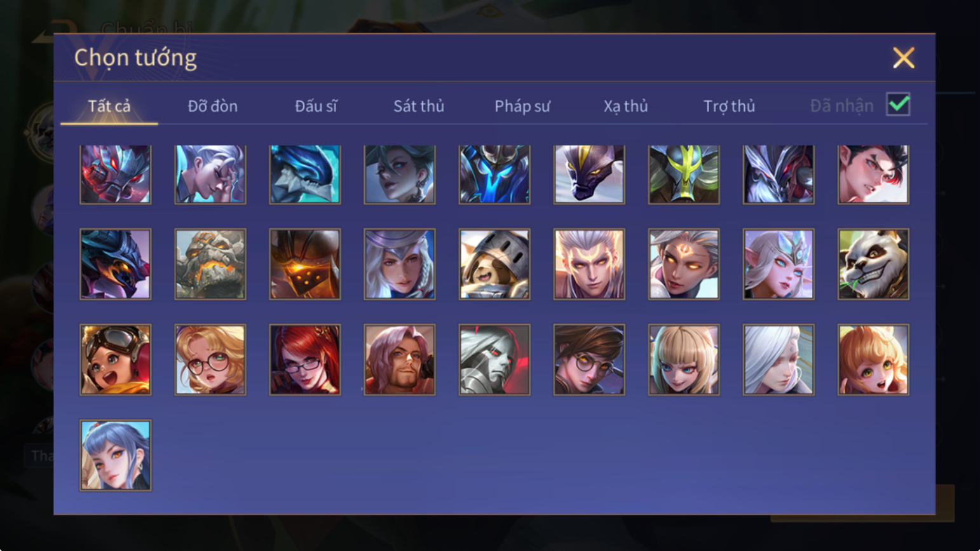The width and height of the screenshot is (980, 551).
Task: Select the panda hero portrait
Action: 873,264
